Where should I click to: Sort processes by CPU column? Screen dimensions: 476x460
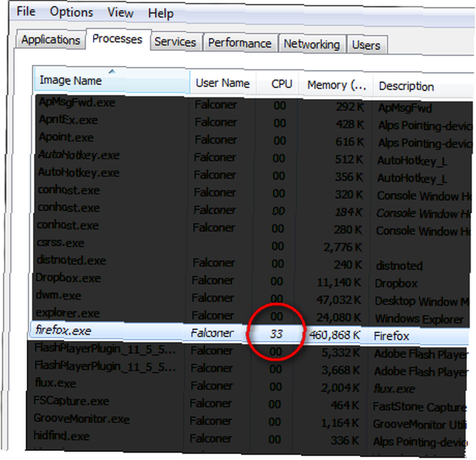(x=278, y=84)
